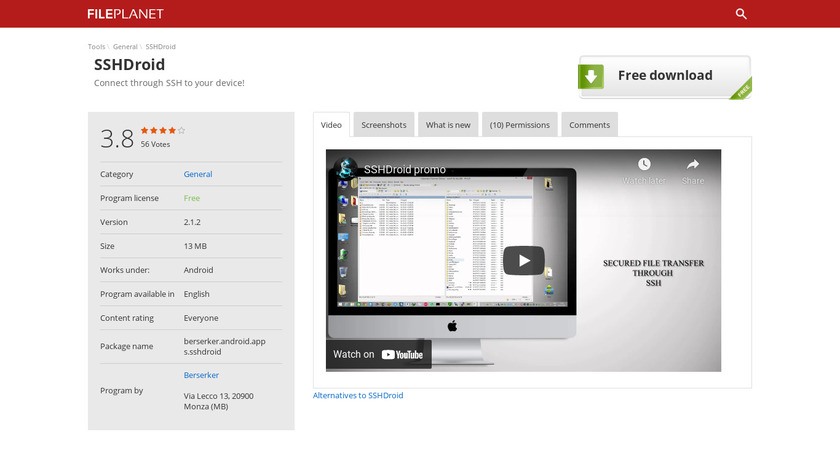
Task: Go to General in breadcrumb
Action: (125, 47)
